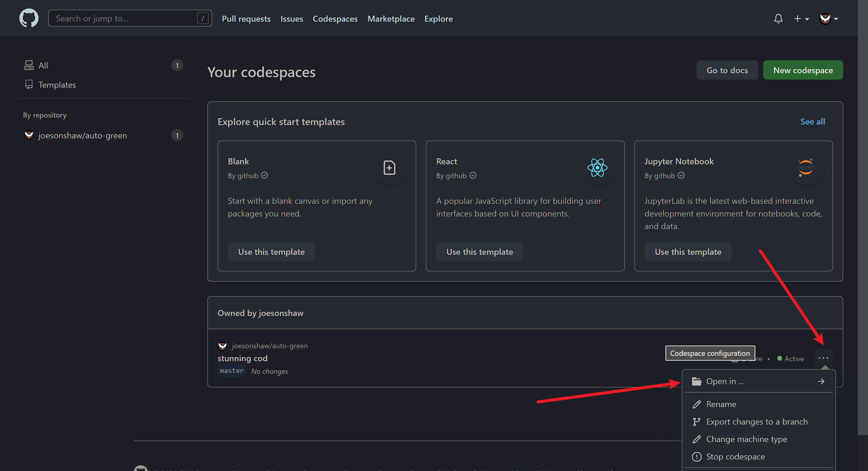Viewport: 868px width, 471px height.
Task: Click the Blank template file icon
Action: pyautogui.click(x=389, y=168)
